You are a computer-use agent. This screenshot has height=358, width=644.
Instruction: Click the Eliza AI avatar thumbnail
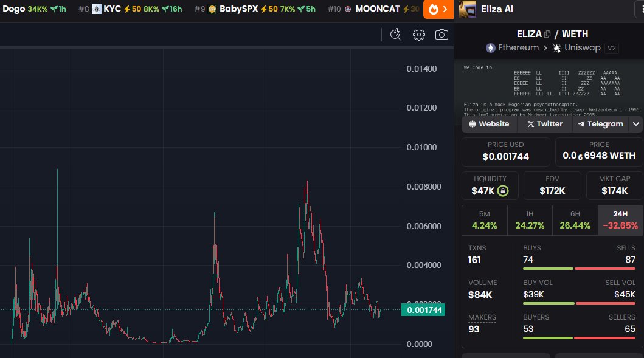pos(468,9)
